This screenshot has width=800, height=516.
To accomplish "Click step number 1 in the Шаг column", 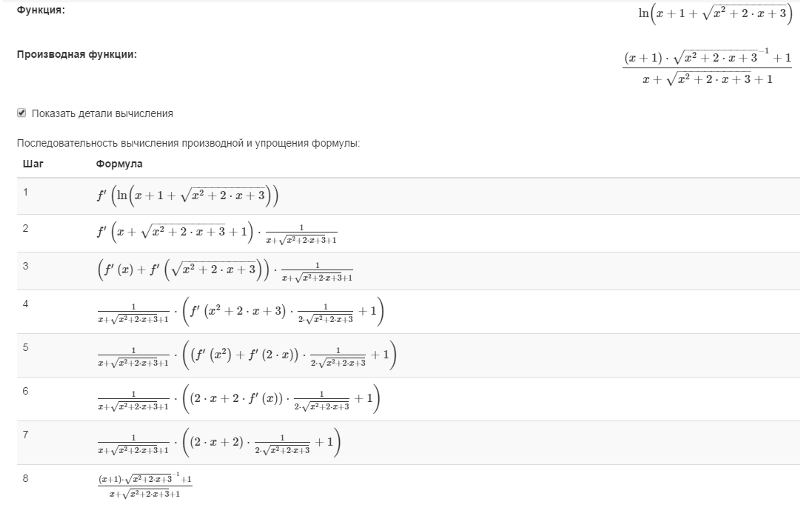I will pyautogui.click(x=26, y=192).
